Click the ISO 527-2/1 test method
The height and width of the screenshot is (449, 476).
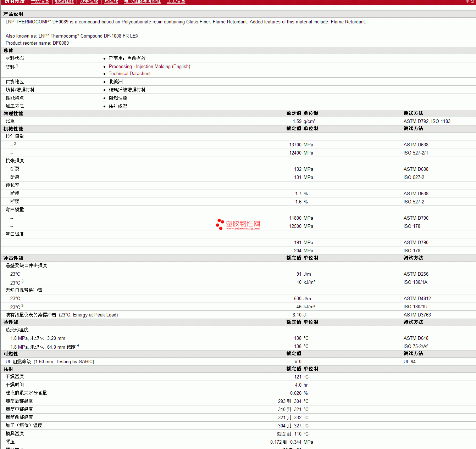coord(416,153)
